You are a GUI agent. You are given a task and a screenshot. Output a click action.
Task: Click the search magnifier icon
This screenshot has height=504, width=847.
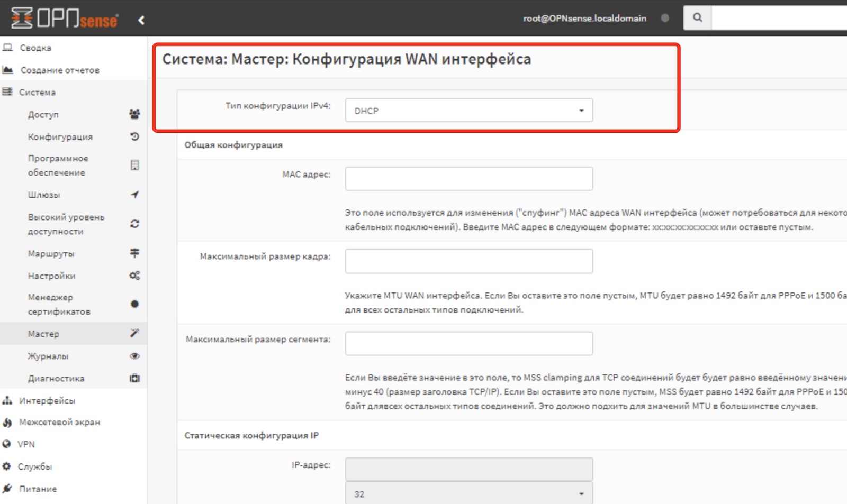tap(697, 17)
